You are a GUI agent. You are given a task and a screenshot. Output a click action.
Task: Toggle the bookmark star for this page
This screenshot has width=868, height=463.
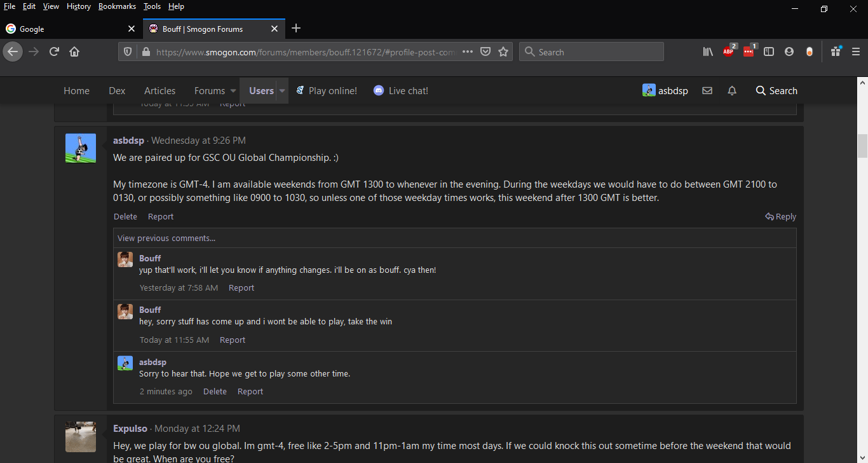pyautogui.click(x=503, y=52)
